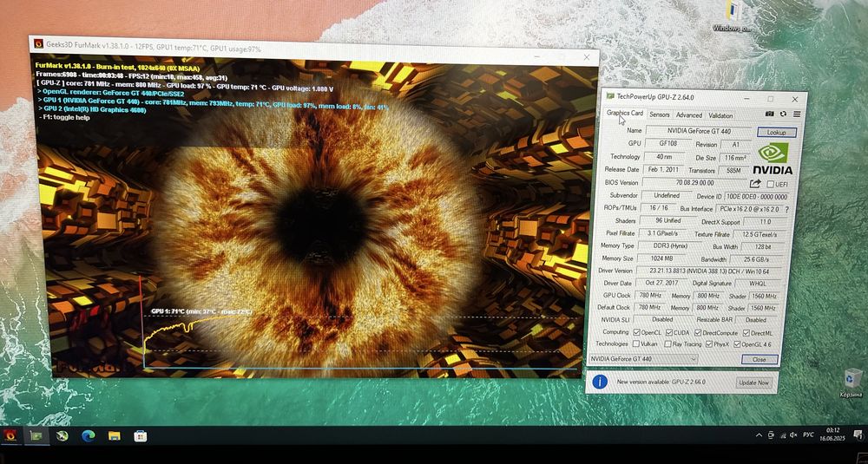Click the GPU-Z Close button
The image size is (868, 464).
[x=759, y=359]
